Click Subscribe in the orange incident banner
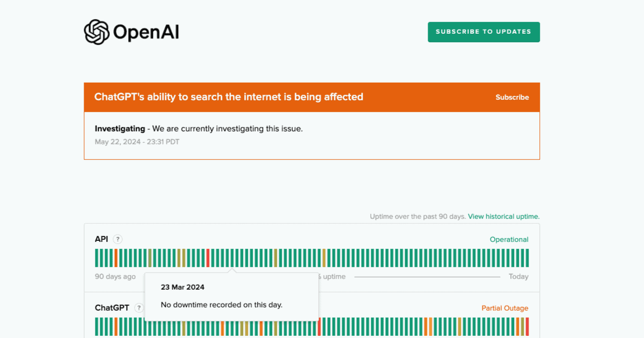Viewport: 644px width, 338px height. pyautogui.click(x=512, y=97)
